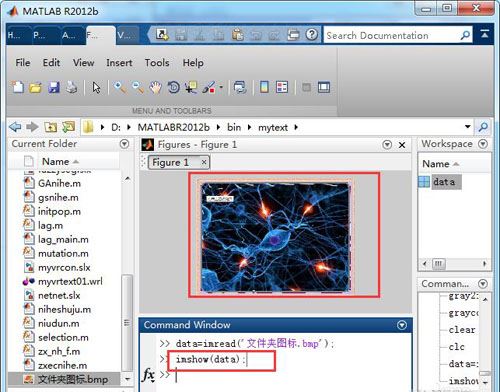500x392 pixels.
Task: Select myvrcon.slx in Current Folder
Action: pyautogui.click(x=64, y=267)
